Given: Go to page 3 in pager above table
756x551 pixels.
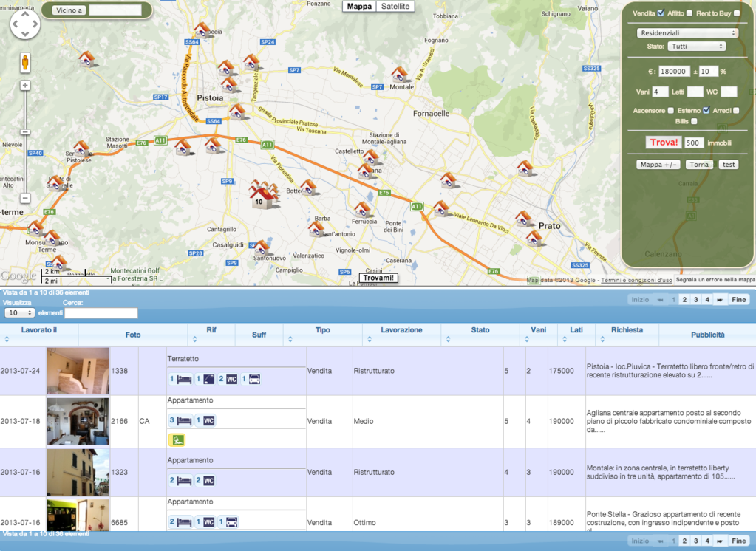Looking at the screenshot, I should pyautogui.click(x=695, y=300).
